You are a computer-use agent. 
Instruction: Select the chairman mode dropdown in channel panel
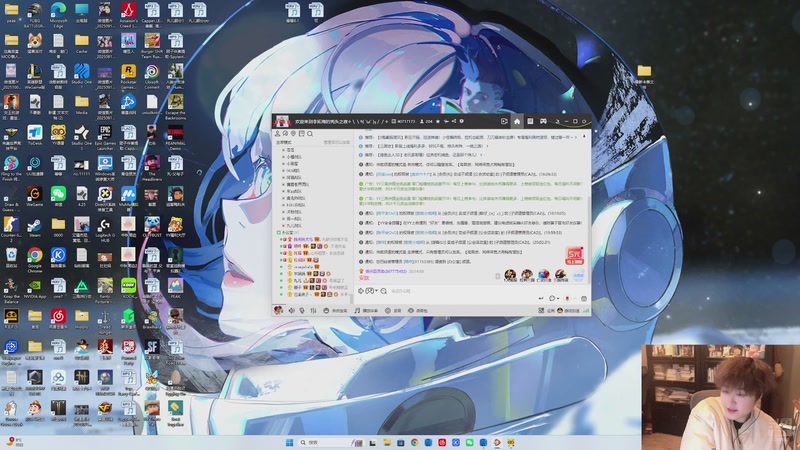coord(285,142)
